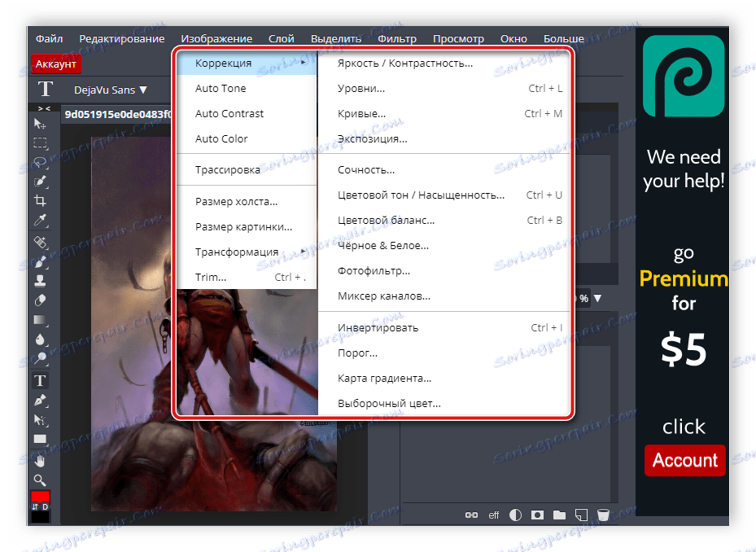
Task: Select the Rectangle shape tool
Action: [40, 439]
